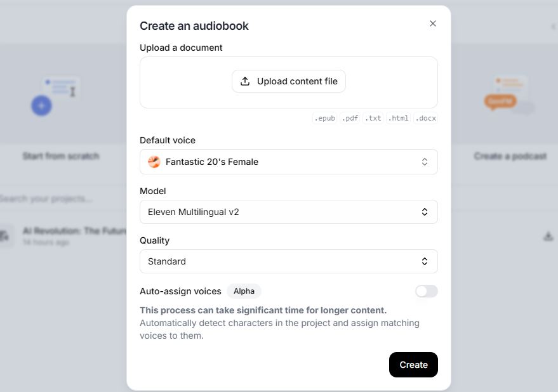Image resolution: width=558 pixels, height=392 pixels.
Task: Click the Fantastic 20's Female voice avatar
Action: 154,162
